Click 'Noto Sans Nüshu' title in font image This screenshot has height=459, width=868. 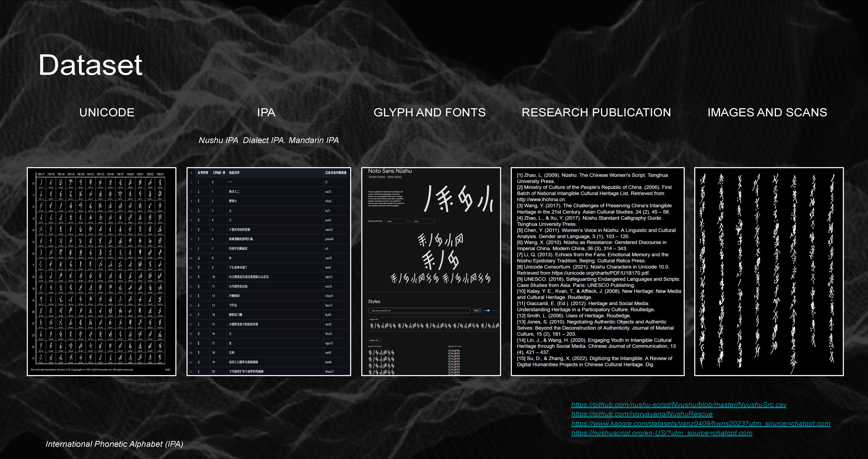(x=390, y=171)
